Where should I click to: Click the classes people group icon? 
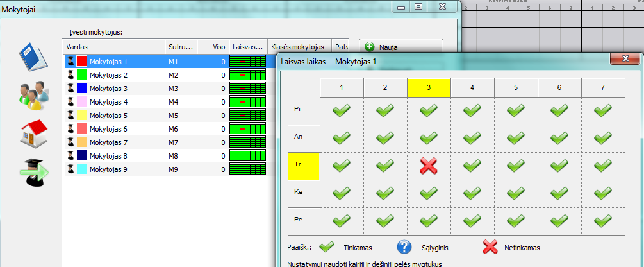[31, 95]
